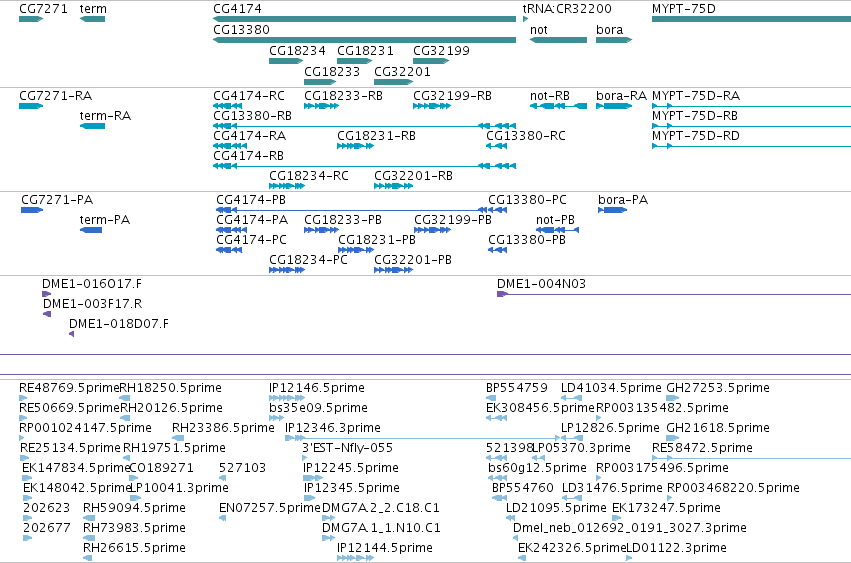Select the LD41034.5prime EST label
The image size is (851, 563).
click(x=611, y=388)
